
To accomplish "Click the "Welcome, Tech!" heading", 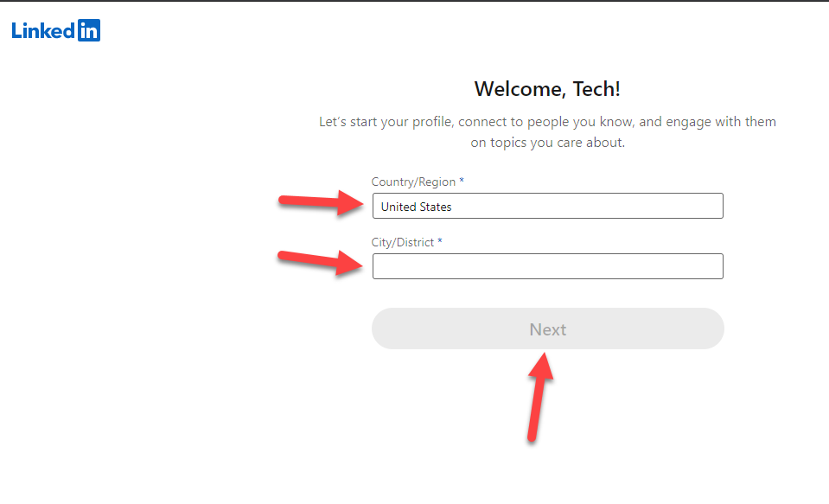I will (547, 88).
